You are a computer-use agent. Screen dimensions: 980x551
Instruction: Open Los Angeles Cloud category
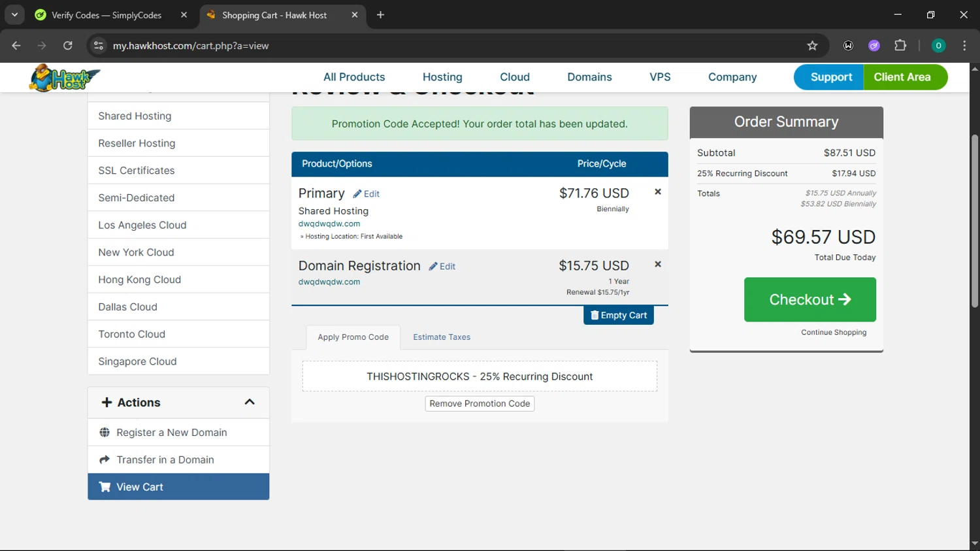178,225
